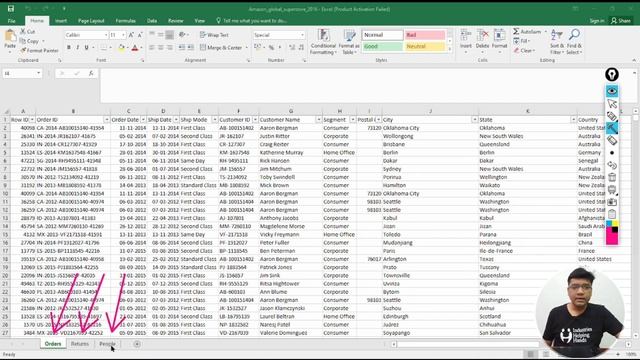
Task: Click the Name Box cell reference
Action: 22,73
